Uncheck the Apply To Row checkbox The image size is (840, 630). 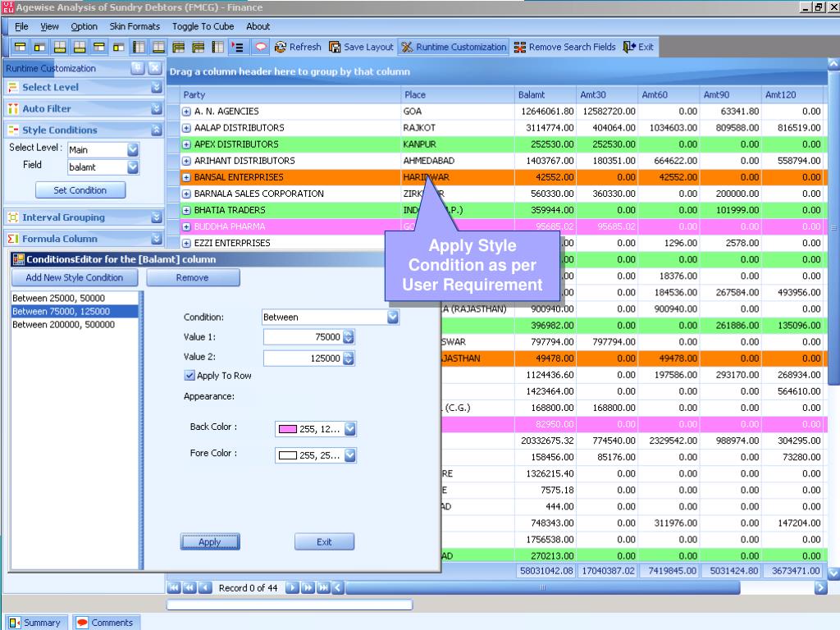pos(190,376)
